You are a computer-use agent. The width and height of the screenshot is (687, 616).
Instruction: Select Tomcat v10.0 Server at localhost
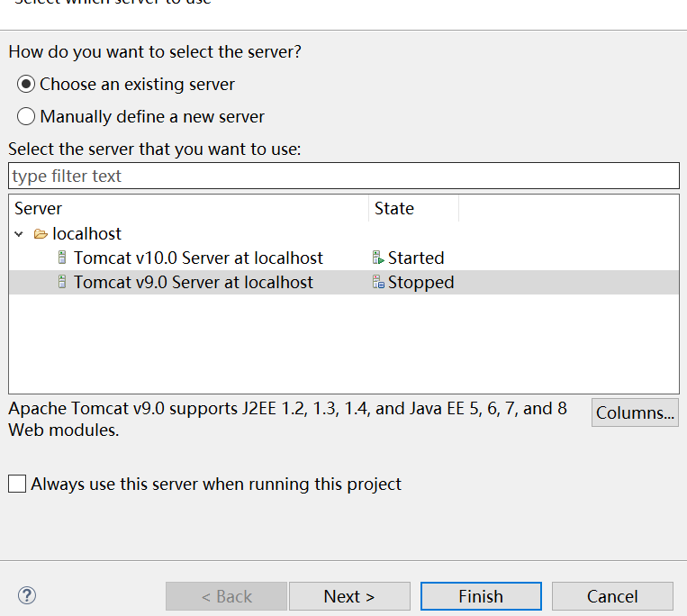point(198,258)
